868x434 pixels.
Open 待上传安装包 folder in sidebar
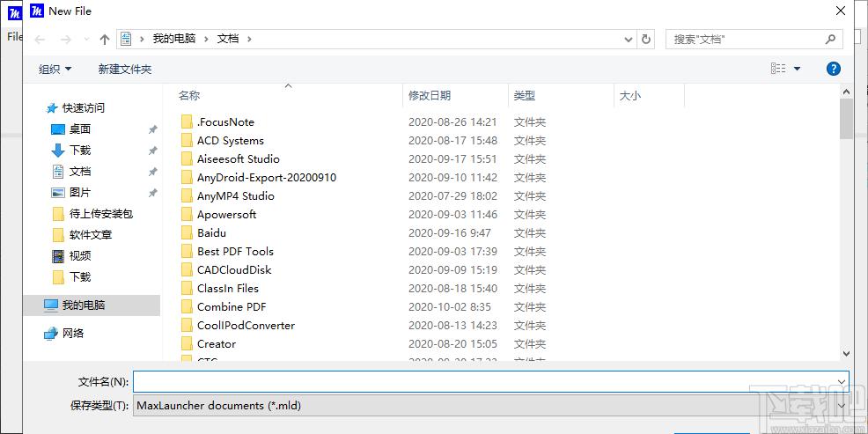coord(100,214)
